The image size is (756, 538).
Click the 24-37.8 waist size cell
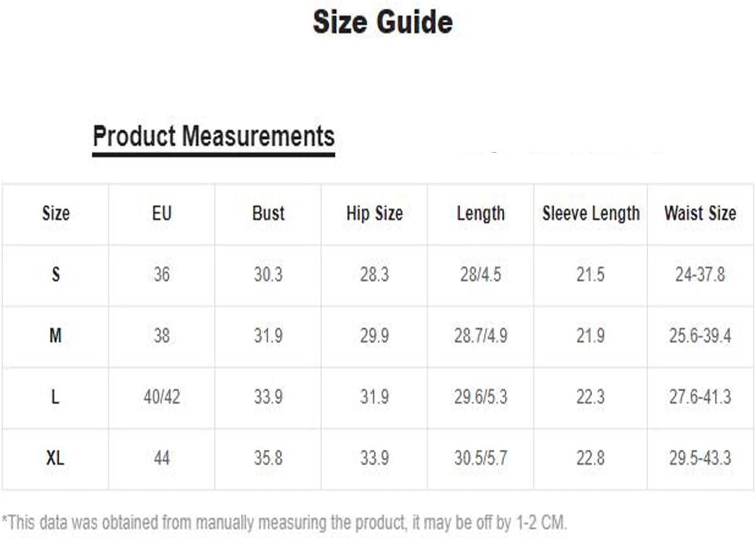point(700,274)
